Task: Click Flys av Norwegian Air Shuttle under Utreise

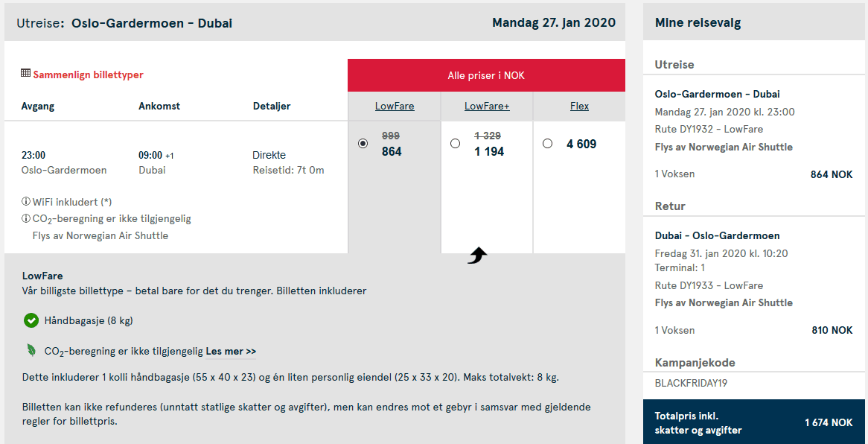Action: point(724,147)
